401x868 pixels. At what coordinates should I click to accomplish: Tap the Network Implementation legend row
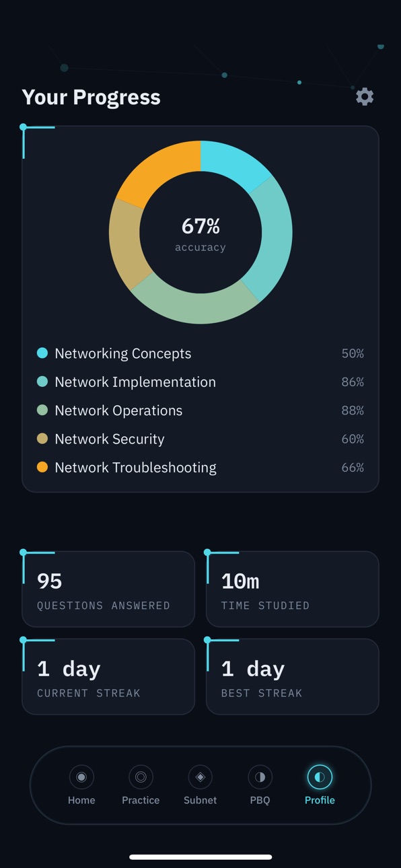(x=200, y=382)
